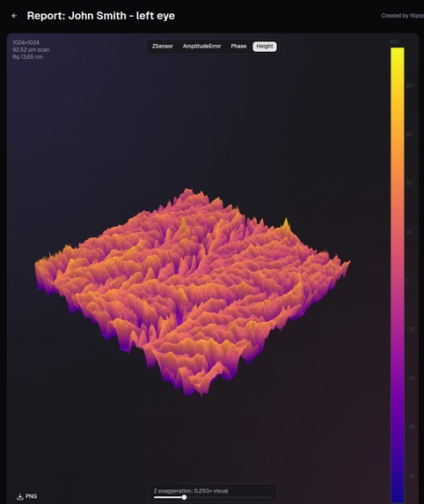This screenshot has height=504, width=424.
Task: Click the 'Z exaggeration: 0.250× visual' label
Action: pos(191,491)
